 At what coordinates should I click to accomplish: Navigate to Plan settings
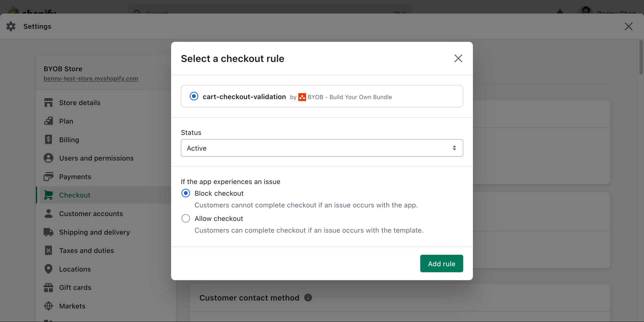click(x=66, y=121)
